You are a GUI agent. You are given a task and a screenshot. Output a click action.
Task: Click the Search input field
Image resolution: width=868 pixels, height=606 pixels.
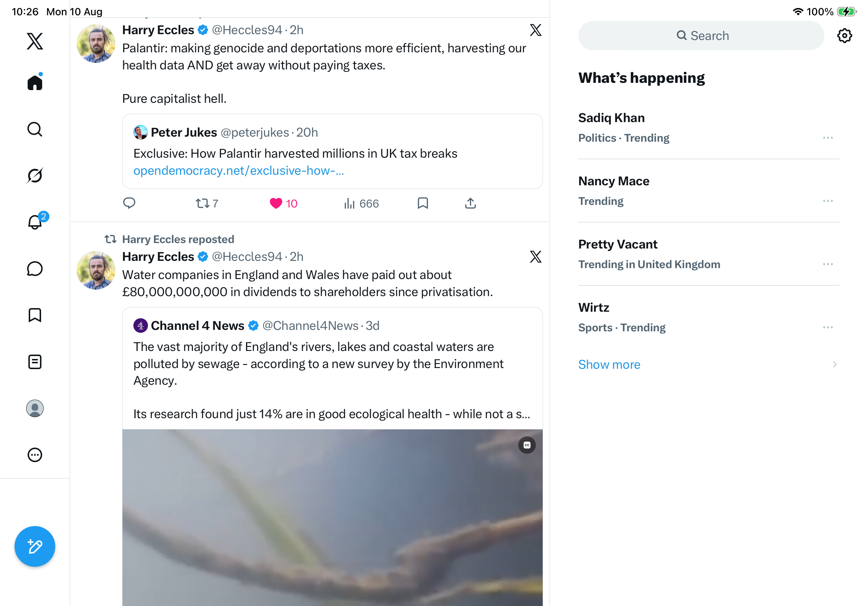tap(701, 36)
